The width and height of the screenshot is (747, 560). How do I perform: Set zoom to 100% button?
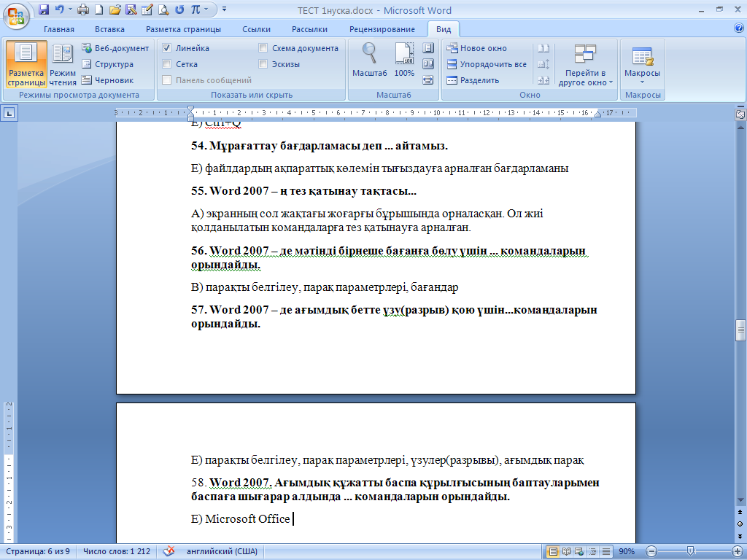coord(404,60)
